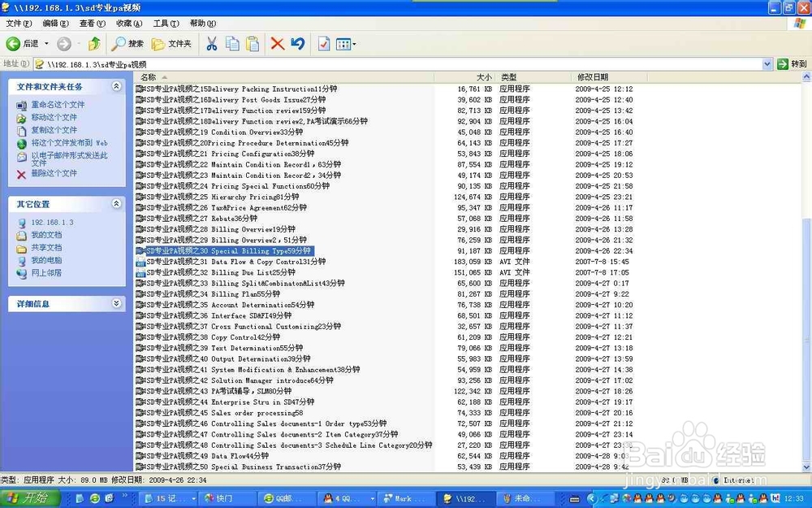
Task: Switch to 15 记... taskbar window
Action: (170, 499)
